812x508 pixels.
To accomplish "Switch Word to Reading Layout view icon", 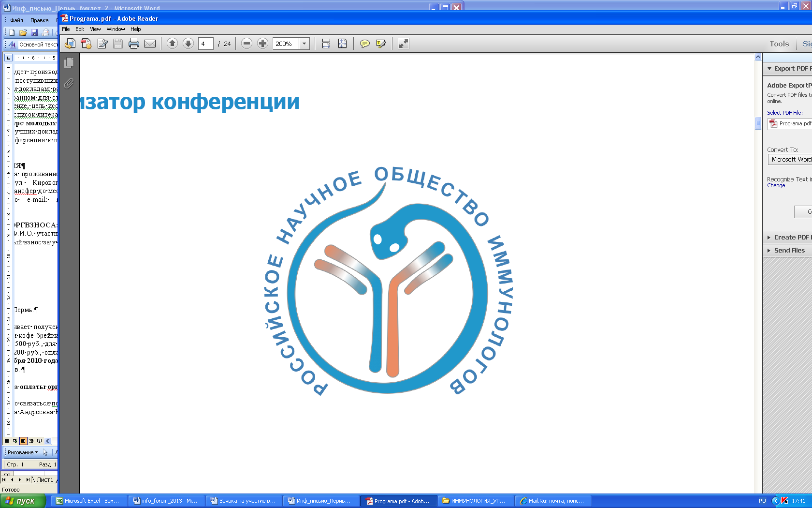I will [x=39, y=441].
